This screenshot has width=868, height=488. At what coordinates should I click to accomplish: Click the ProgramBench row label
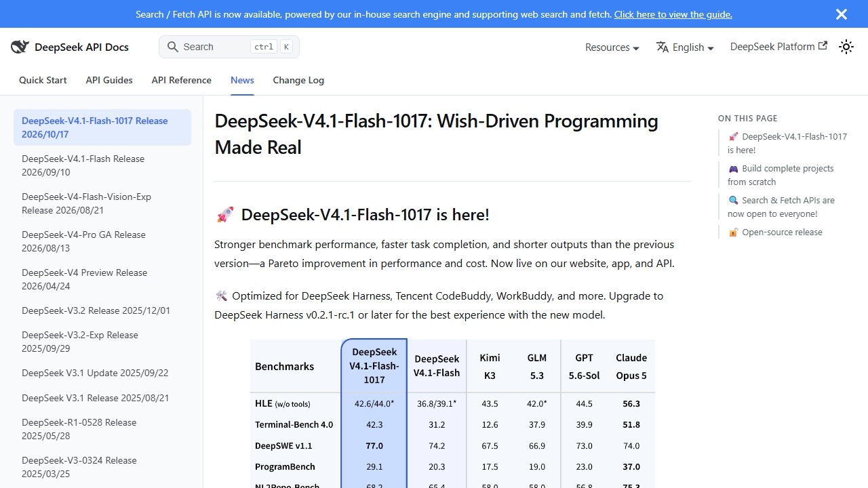coord(285,466)
